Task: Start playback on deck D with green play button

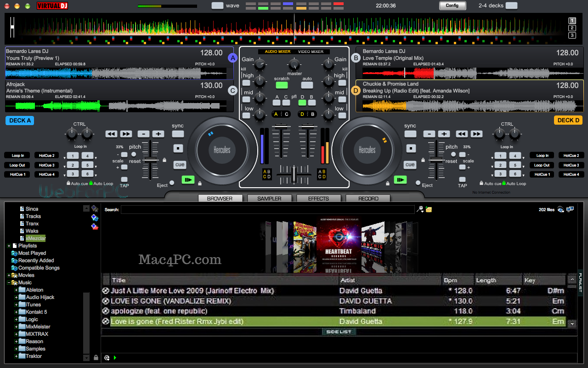Action: [x=400, y=180]
